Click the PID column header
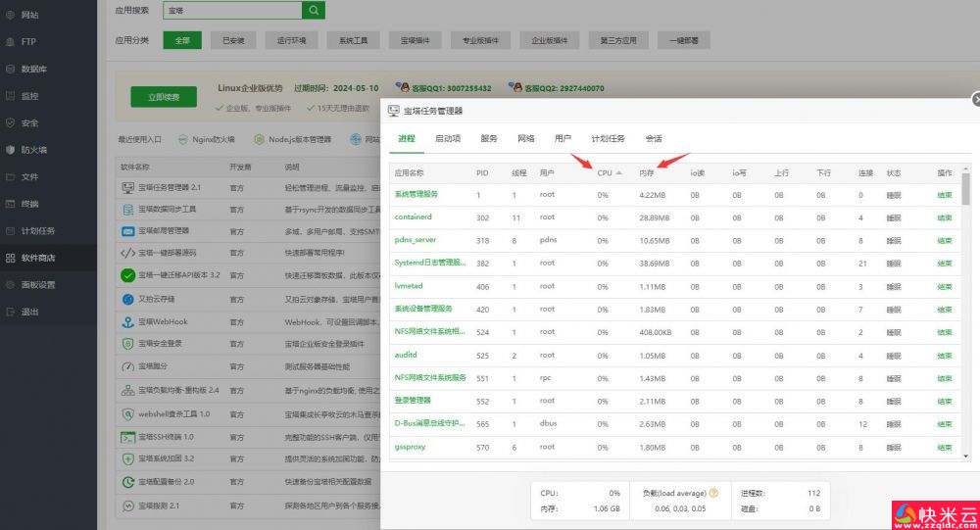980x530 pixels. click(482, 173)
